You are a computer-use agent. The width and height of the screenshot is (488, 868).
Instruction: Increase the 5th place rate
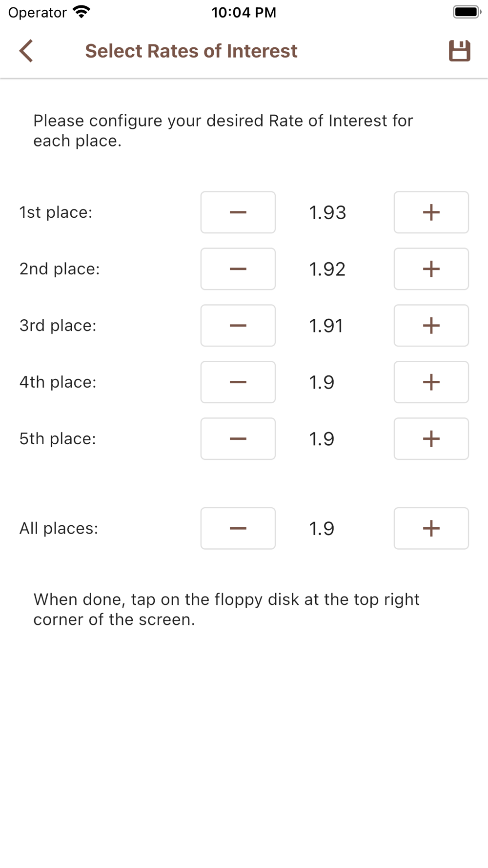click(x=431, y=439)
